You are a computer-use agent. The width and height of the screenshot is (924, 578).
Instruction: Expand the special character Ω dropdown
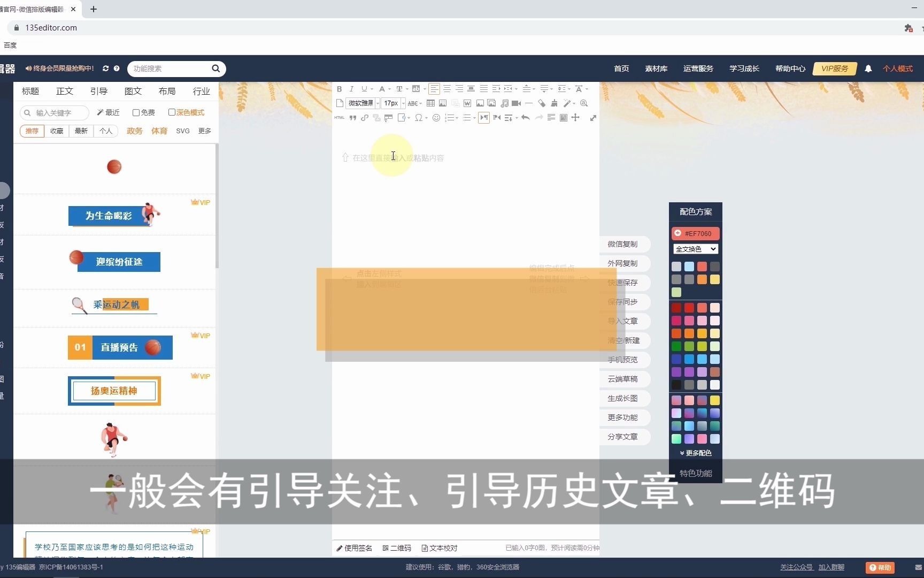point(427,118)
